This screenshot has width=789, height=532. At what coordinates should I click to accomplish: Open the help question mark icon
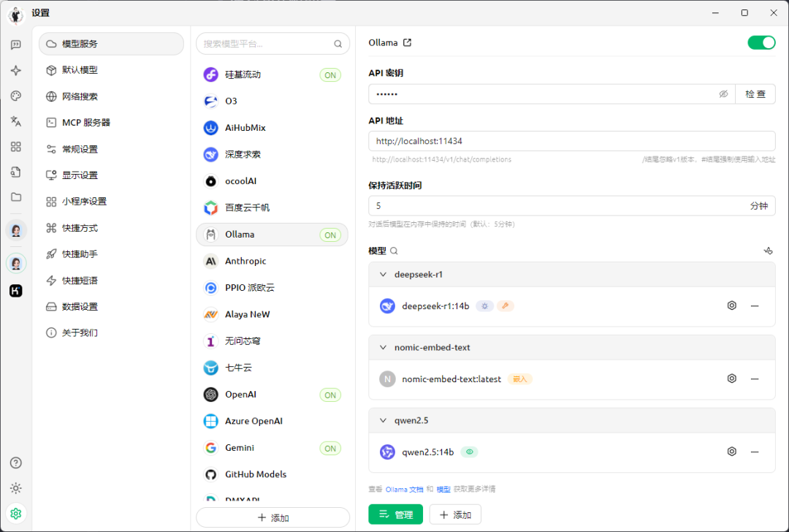click(x=15, y=463)
